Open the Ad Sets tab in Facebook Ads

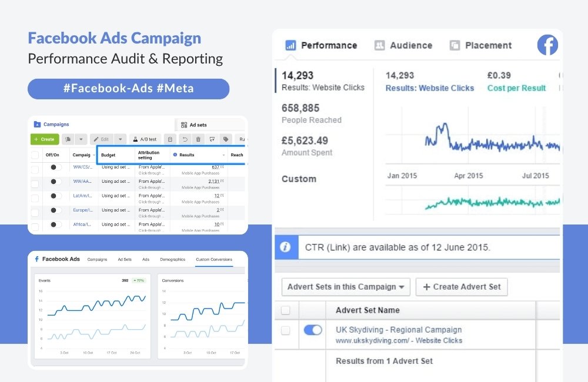coord(125,259)
